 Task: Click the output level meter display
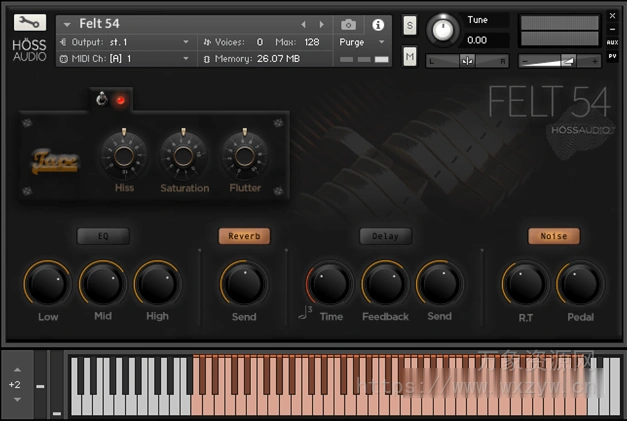[560, 31]
